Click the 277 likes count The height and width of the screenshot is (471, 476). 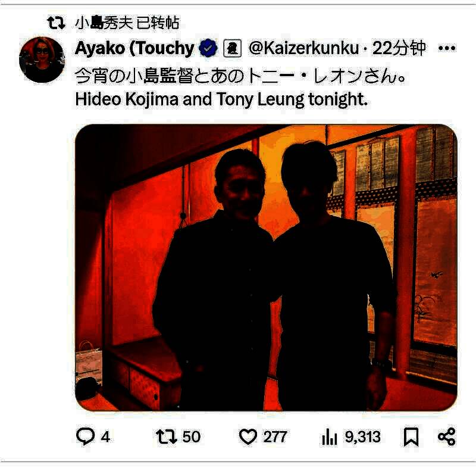click(x=275, y=437)
